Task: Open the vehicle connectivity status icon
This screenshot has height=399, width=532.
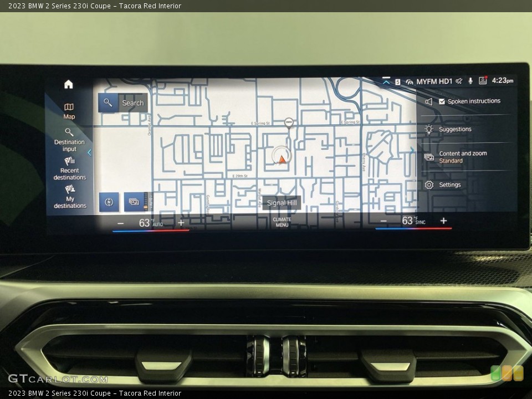Action: coord(410,82)
